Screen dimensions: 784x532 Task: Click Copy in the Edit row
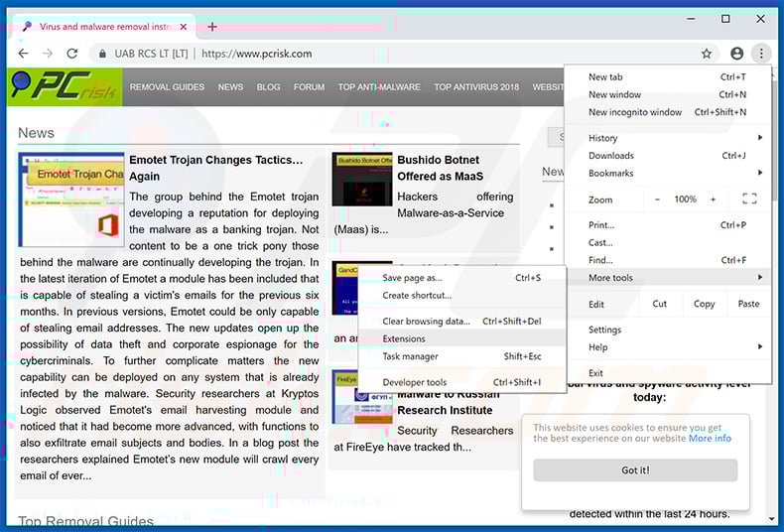[704, 304]
